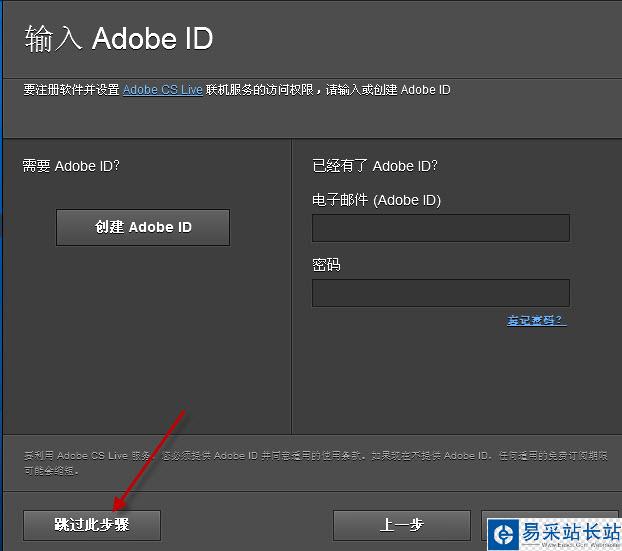The width and height of the screenshot is (622, 551).
Task: Click the CS Live terms notice text
Action: (310, 461)
